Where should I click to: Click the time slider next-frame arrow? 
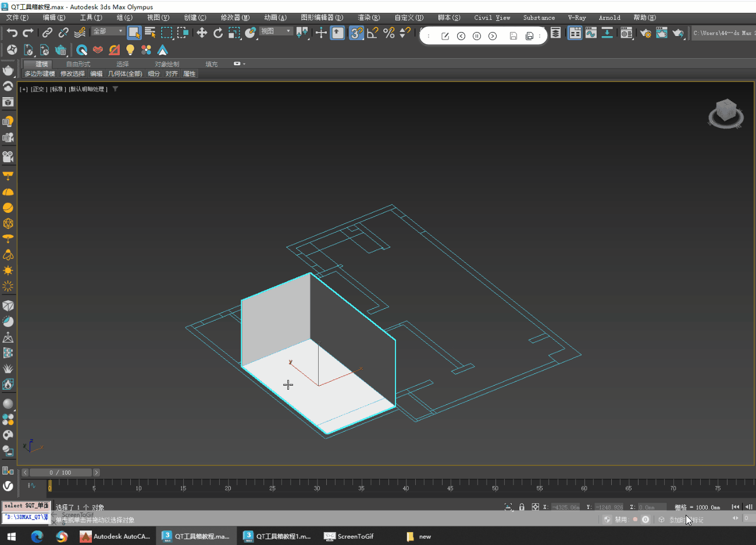click(x=97, y=472)
